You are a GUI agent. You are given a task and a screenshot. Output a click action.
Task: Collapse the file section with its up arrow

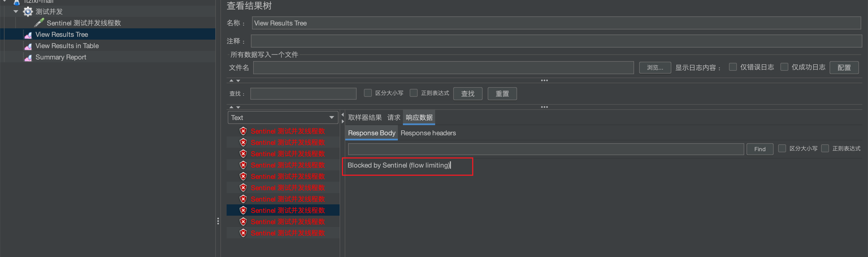point(231,81)
